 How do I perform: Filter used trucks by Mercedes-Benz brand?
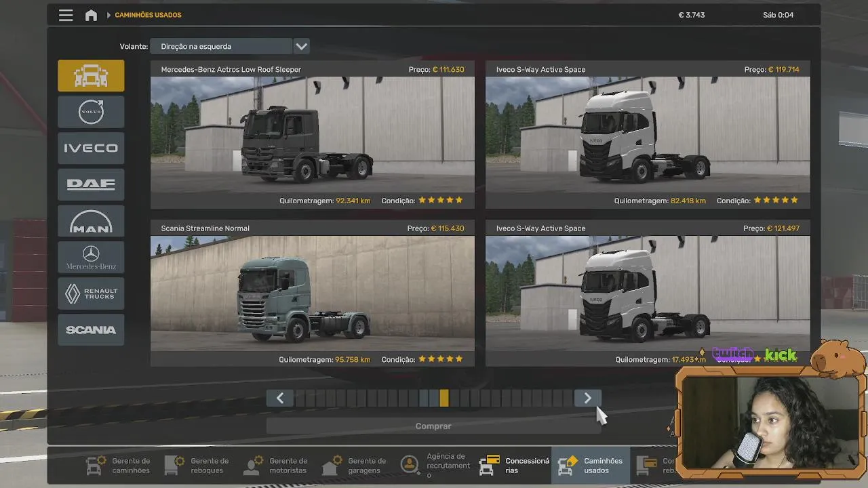[x=91, y=258]
